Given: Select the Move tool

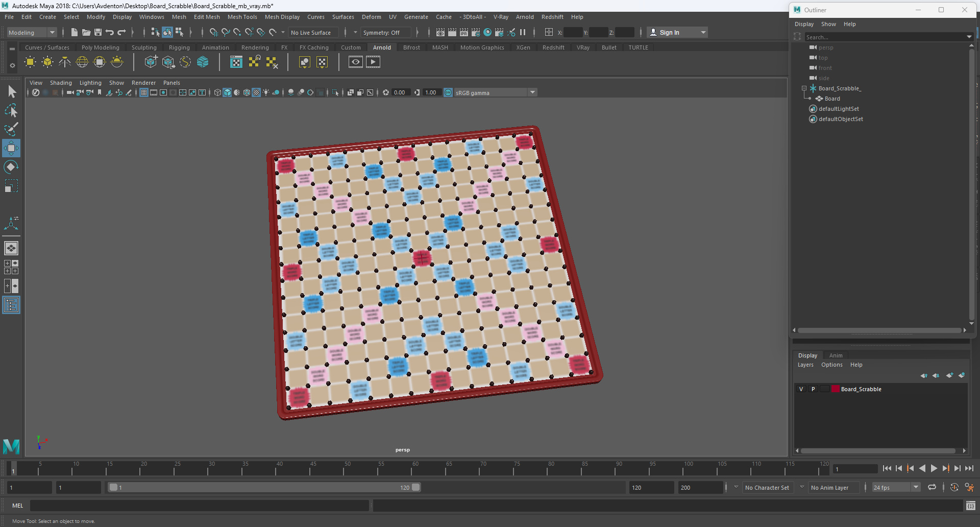Looking at the screenshot, I should pos(11,149).
